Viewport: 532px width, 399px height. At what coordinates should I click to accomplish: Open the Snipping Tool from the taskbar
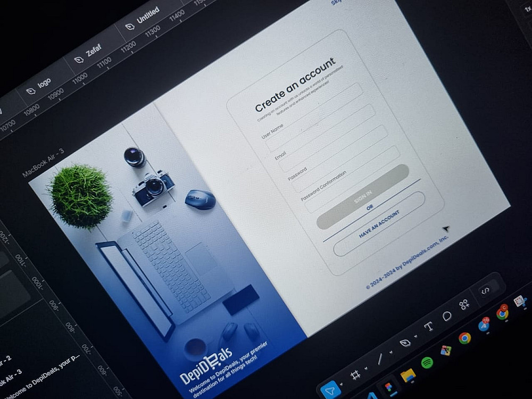(x=520, y=301)
